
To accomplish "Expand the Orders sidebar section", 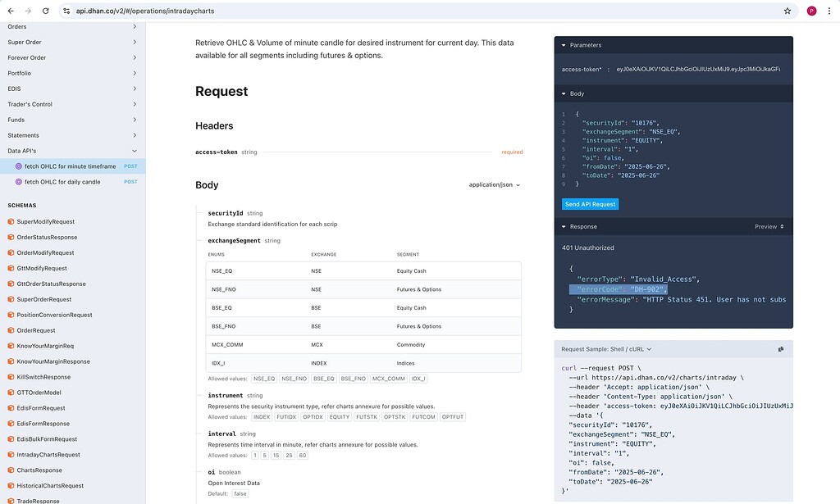I will click(x=72, y=26).
